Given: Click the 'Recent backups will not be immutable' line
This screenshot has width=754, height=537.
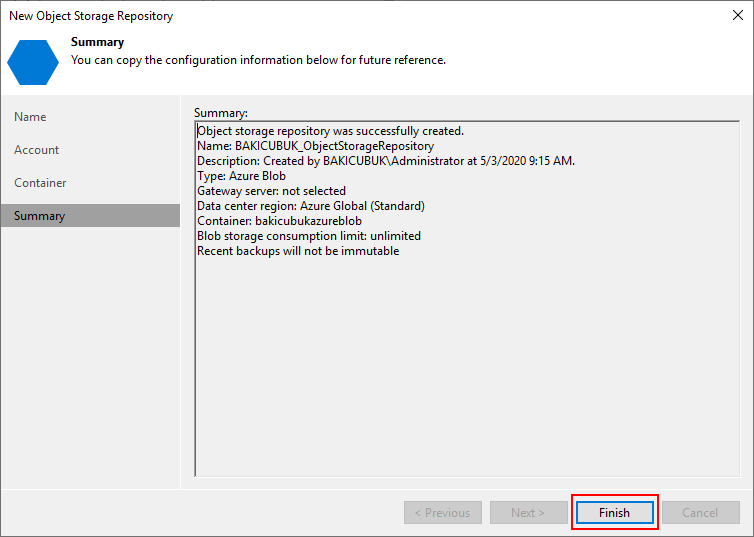Looking at the screenshot, I should tap(298, 251).
